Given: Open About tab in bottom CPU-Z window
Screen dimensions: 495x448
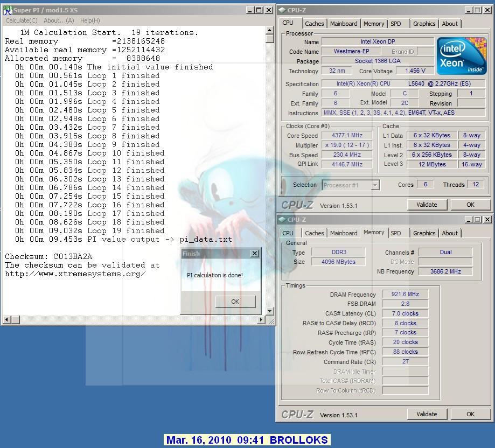Looking at the screenshot, I should [450, 233].
